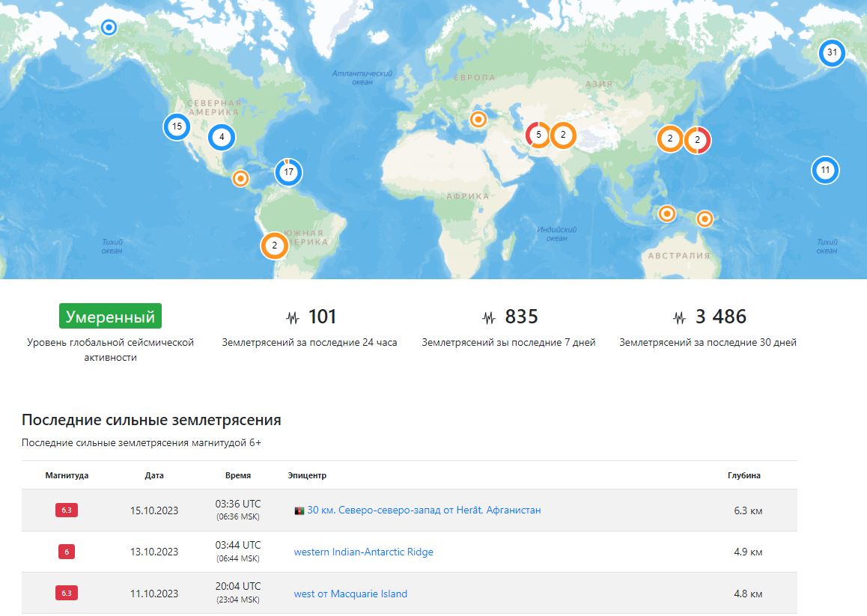
Task: Open the cluster marker labeled 15
Action: point(177,126)
